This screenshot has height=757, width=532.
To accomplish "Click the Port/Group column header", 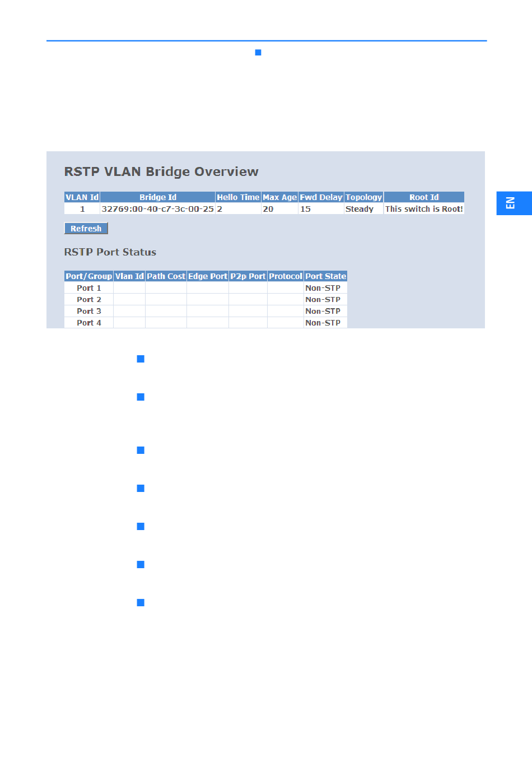I will [89, 276].
